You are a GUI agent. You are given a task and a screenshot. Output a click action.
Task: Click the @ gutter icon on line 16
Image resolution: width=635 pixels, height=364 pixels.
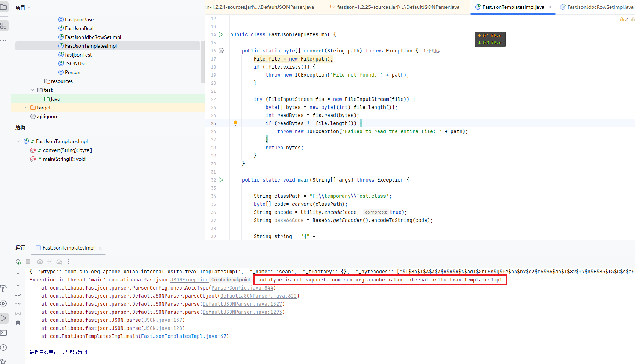tap(221, 51)
